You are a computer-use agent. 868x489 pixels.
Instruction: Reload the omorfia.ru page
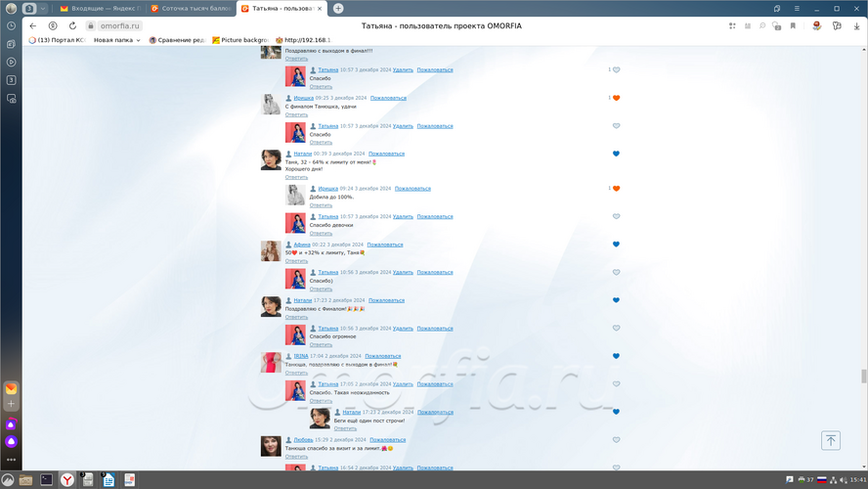pos(72,26)
